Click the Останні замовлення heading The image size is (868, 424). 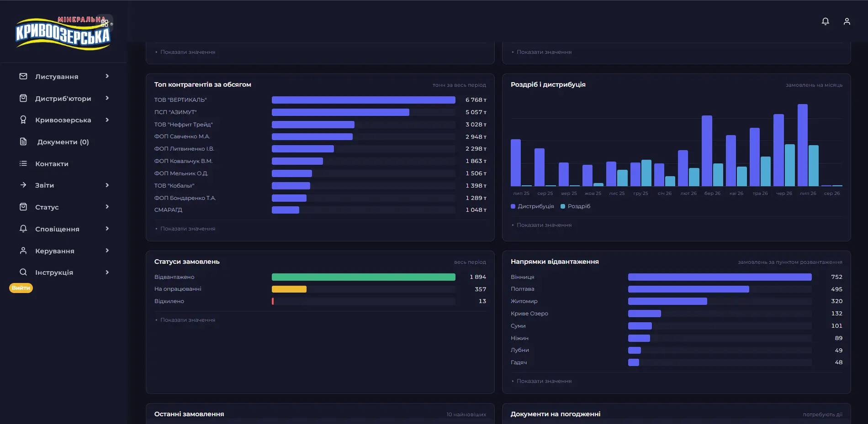point(189,414)
